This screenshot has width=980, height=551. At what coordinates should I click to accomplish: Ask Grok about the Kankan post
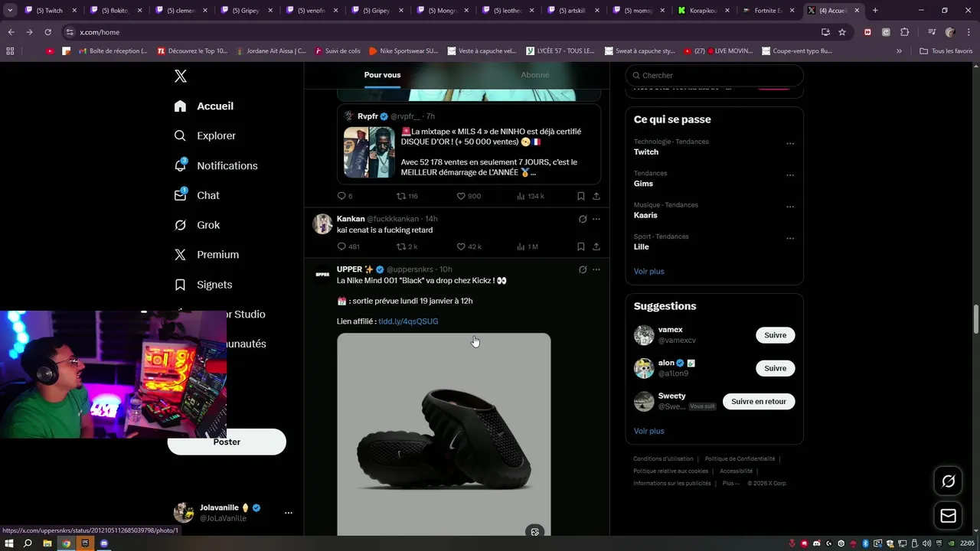(583, 219)
